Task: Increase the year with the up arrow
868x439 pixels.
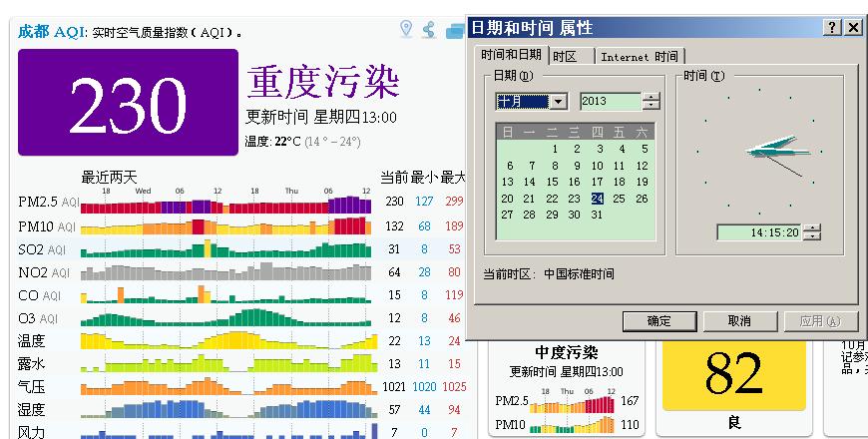Action: coord(651,98)
